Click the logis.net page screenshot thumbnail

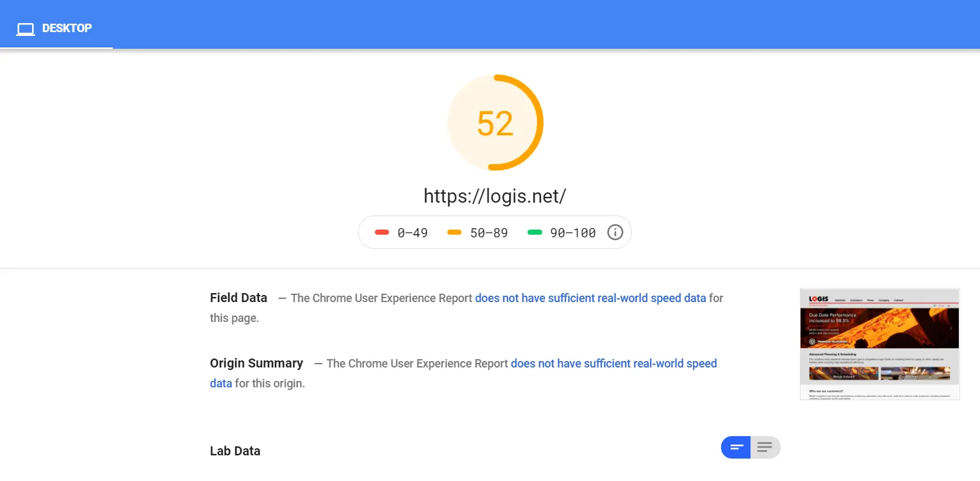[x=879, y=344]
